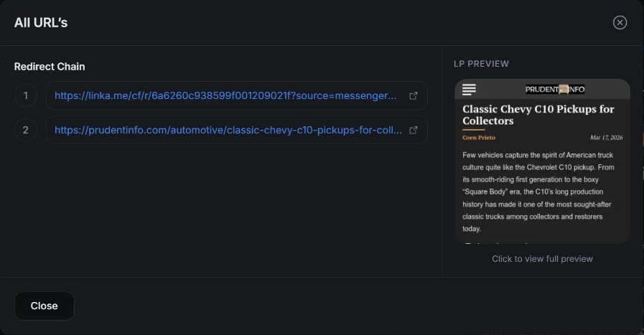Open linka.me redirect link externally icon
The width and height of the screenshot is (644, 335).
[414, 95]
